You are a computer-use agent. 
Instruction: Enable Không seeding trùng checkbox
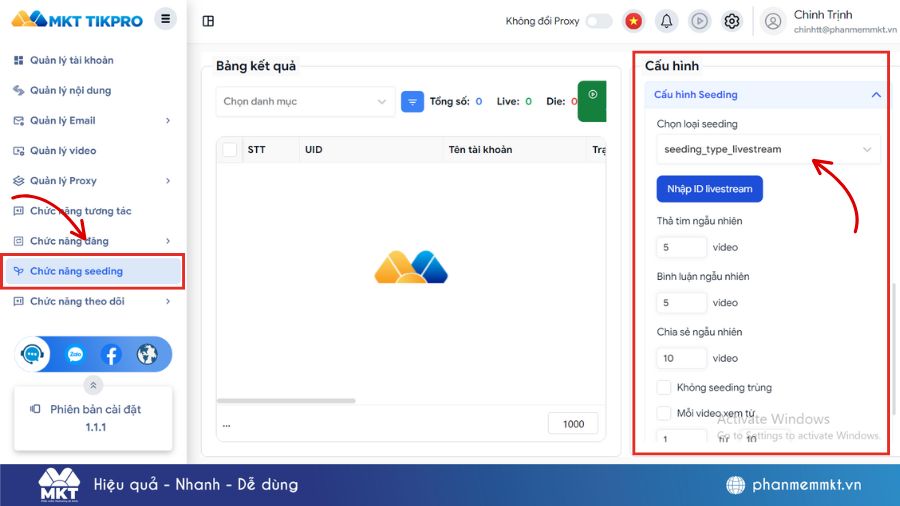click(664, 387)
